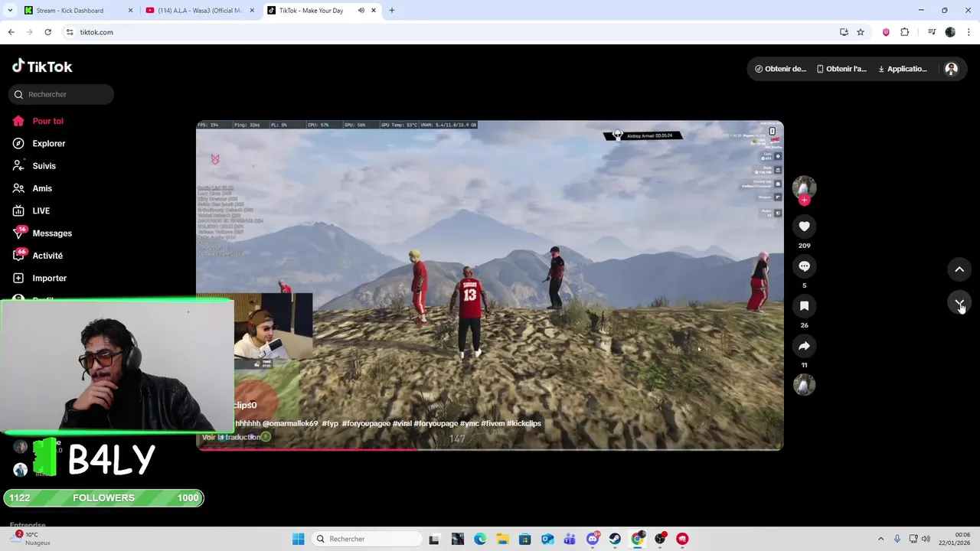The width and height of the screenshot is (980, 551).
Task: Open Messages in the sidebar
Action: tap(42, 233)
